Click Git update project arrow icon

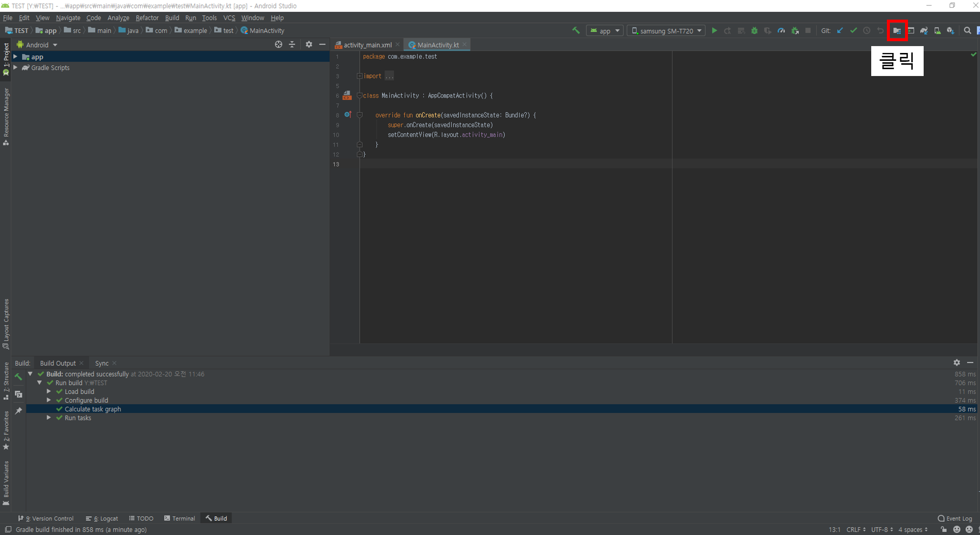840,30
